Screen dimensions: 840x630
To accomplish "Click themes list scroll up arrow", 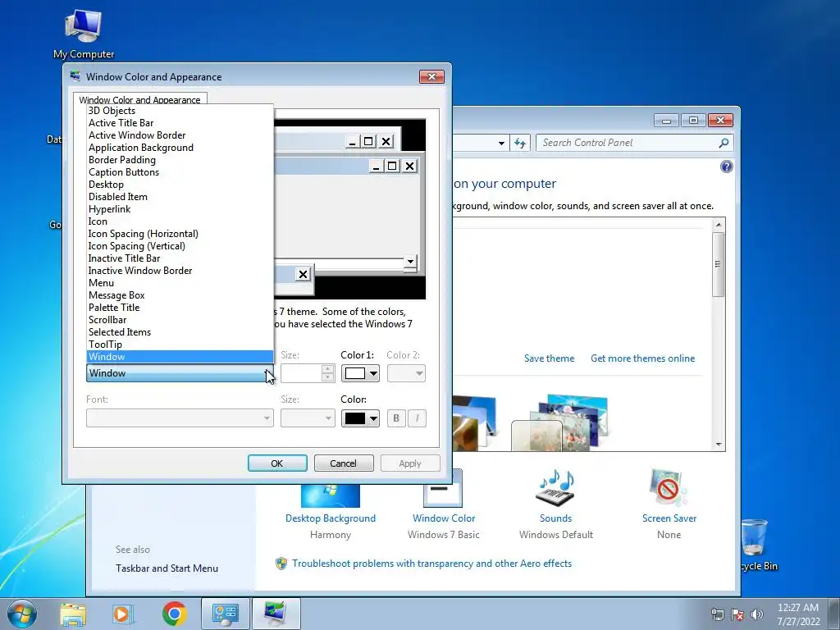I will (x=719, y=225).
